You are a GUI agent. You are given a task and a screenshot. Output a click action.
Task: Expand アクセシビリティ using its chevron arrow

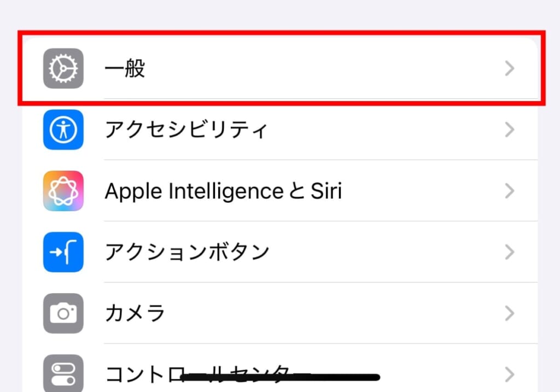[x=510, y=130]
